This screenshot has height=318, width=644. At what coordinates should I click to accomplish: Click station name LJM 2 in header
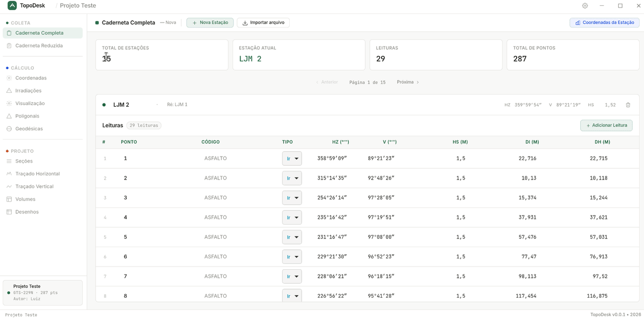click(121, 105)
